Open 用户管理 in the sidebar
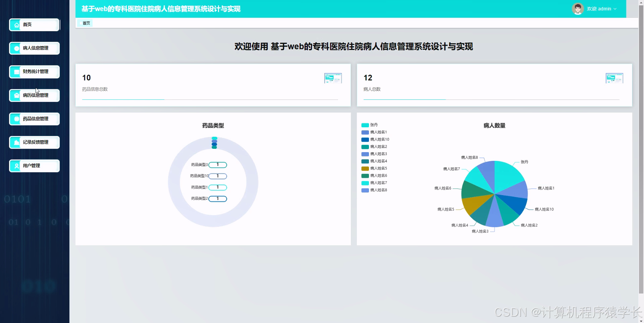The height and width of the screenshot is (323, 644). [x=34, y=166]
